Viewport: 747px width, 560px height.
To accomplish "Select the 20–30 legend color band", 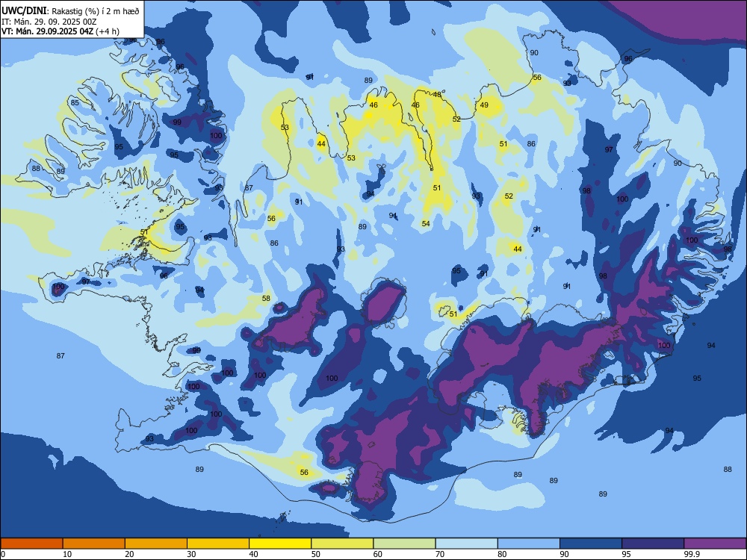I will (156, 544).
